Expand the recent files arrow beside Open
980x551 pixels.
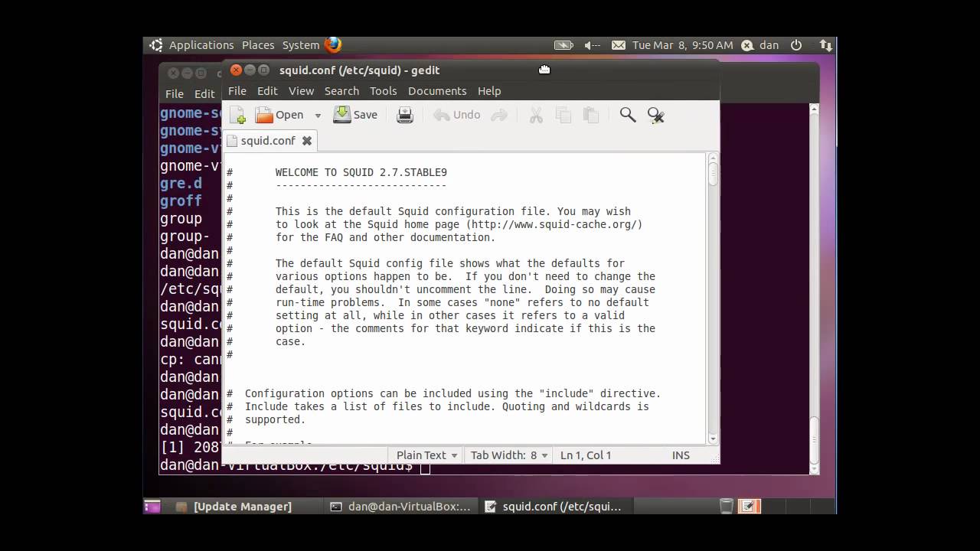318,116
